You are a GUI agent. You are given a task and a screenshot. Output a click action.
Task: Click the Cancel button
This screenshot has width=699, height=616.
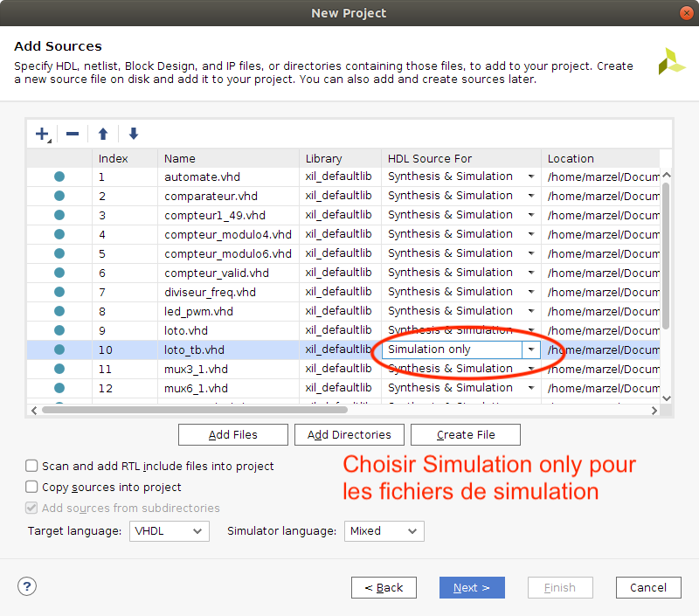[x=648, y=587]
